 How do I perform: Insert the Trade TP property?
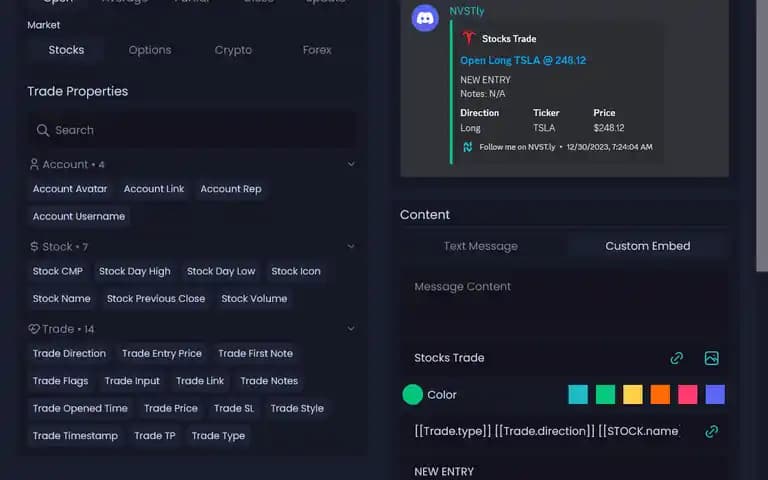[155, 436]
